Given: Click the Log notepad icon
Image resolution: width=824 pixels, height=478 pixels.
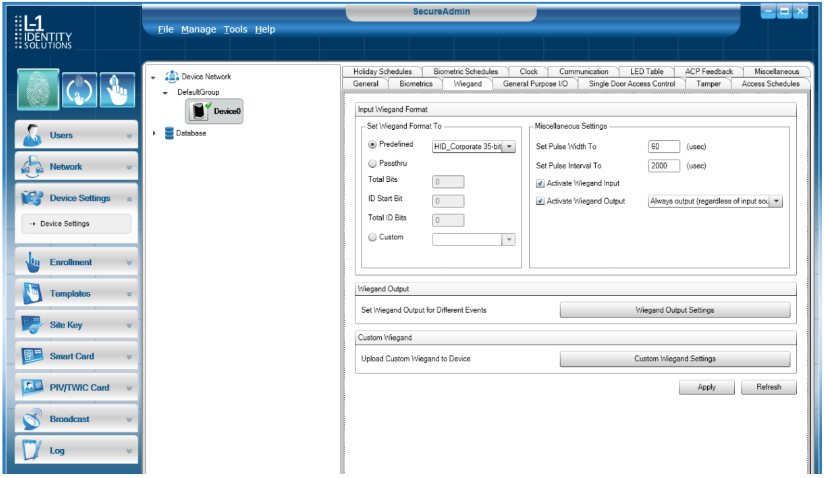Looking at the screenshot, I should (x=32, y=450).
